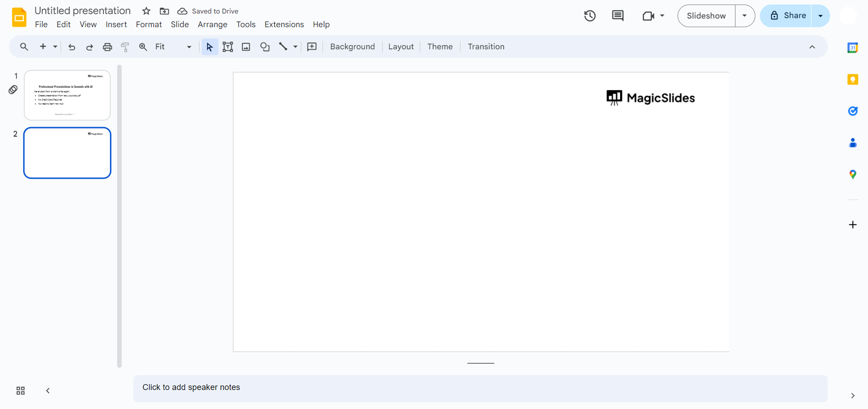Print the presentation
Image resolution: width=868 pixels, height=409 pixels.
(107, 47)
